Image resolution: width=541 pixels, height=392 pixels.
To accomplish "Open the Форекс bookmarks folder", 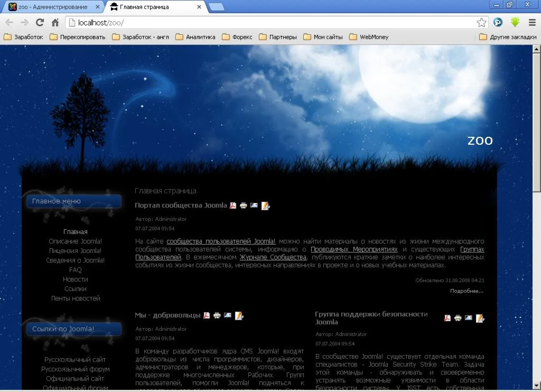I will (237, 37).
